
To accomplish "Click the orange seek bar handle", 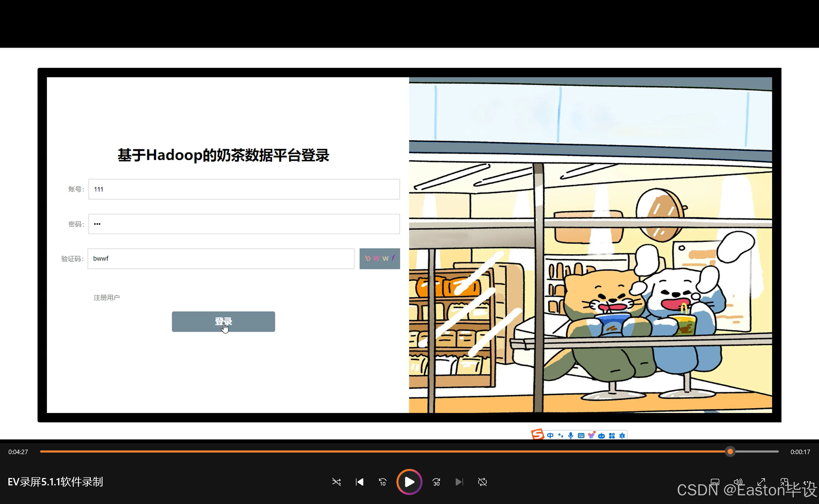I will [730, 452].
